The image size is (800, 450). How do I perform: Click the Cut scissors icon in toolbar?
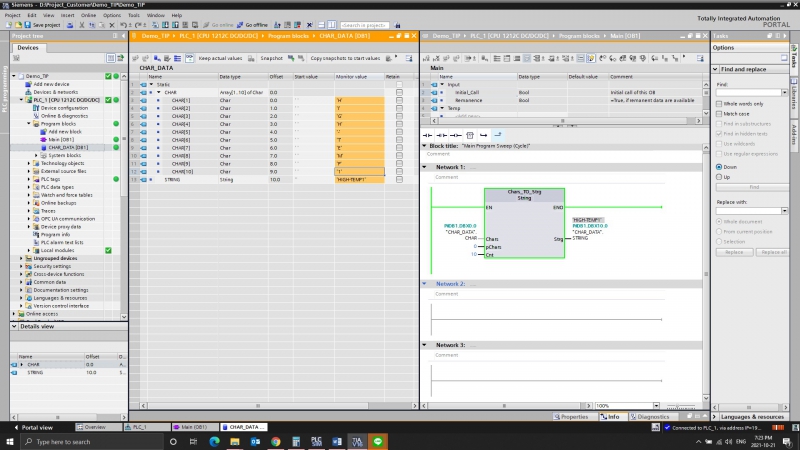[81, 25]
